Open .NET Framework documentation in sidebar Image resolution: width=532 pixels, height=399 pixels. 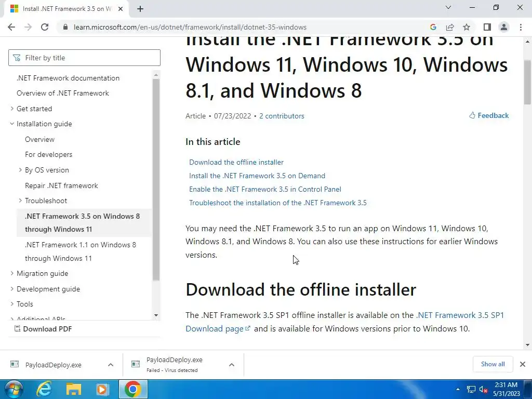coord(68,78)
